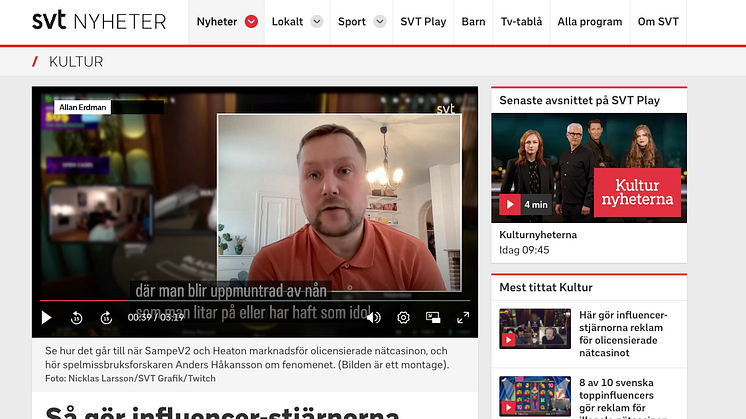The image size is (746, 419).
Task: Expand the Sport dropdown chevron
Action: [x=379, y=21]
